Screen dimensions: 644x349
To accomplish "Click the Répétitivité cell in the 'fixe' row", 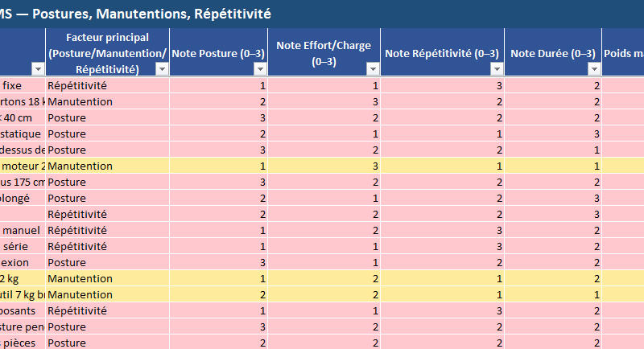I will [x=77, y=85].
